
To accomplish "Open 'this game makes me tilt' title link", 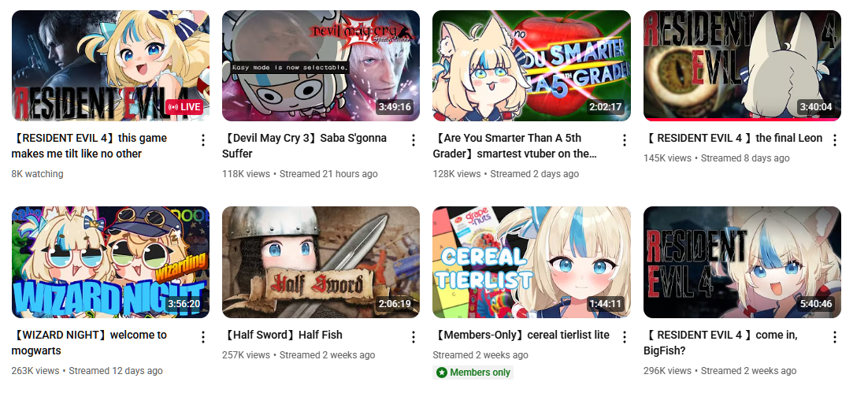I will click(89, 146).
